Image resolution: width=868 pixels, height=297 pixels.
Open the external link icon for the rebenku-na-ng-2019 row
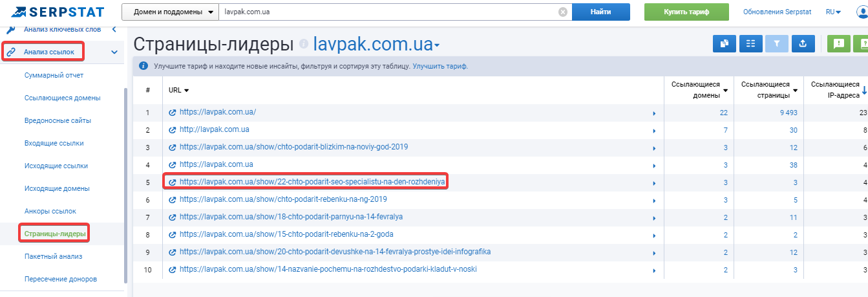173,200
